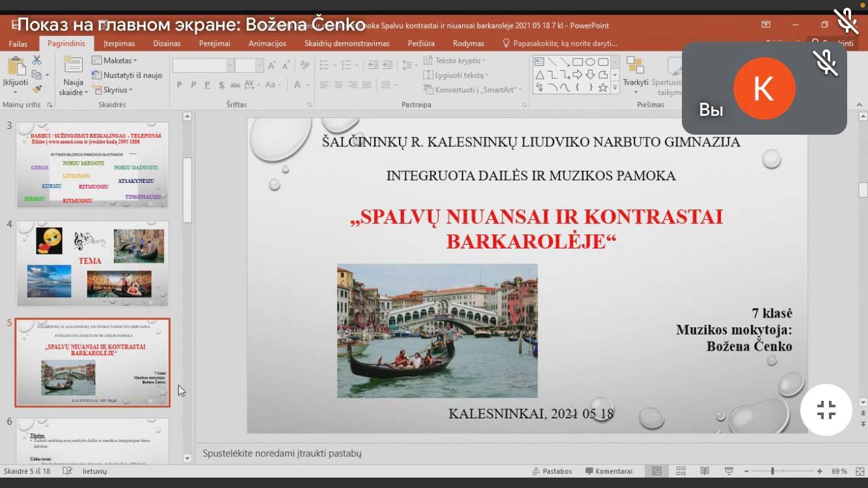Click the Papasakokite tell me search box

[x=560, y=44]
